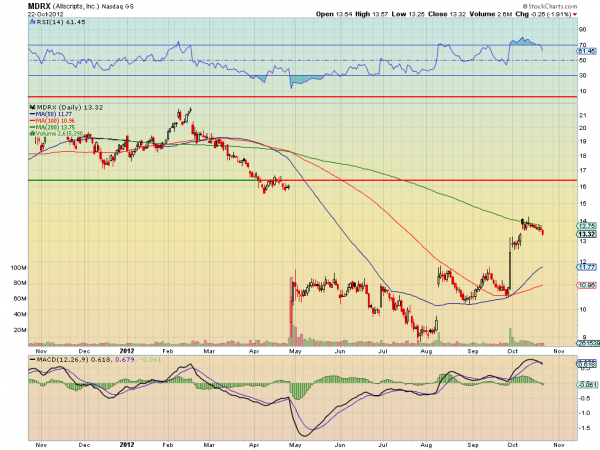Select the 'Volume 2.6M' quote value
600x450 pixels.
click(x=491, y=14)
